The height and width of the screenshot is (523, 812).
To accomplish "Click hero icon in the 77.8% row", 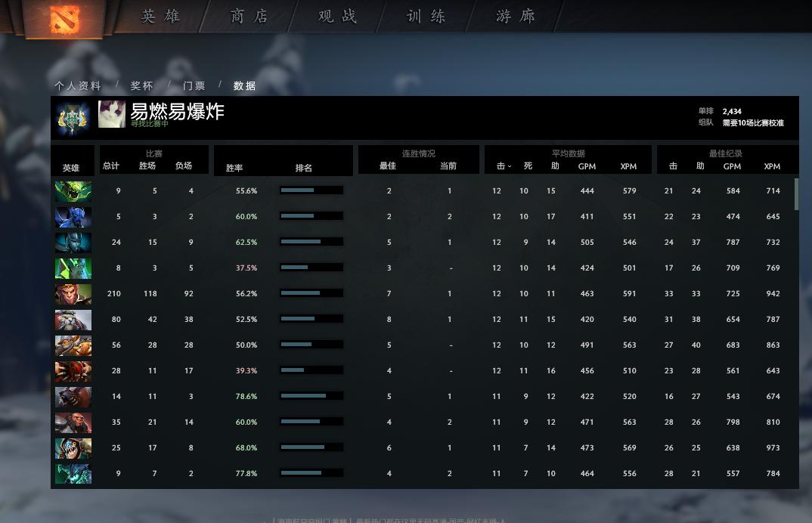I will (73, 474).
